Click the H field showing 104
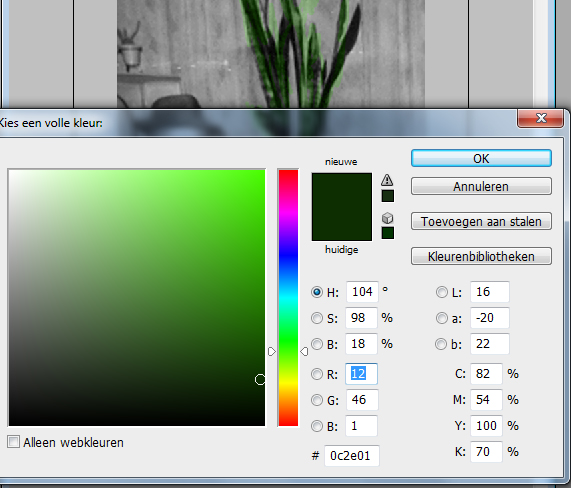 362,292
